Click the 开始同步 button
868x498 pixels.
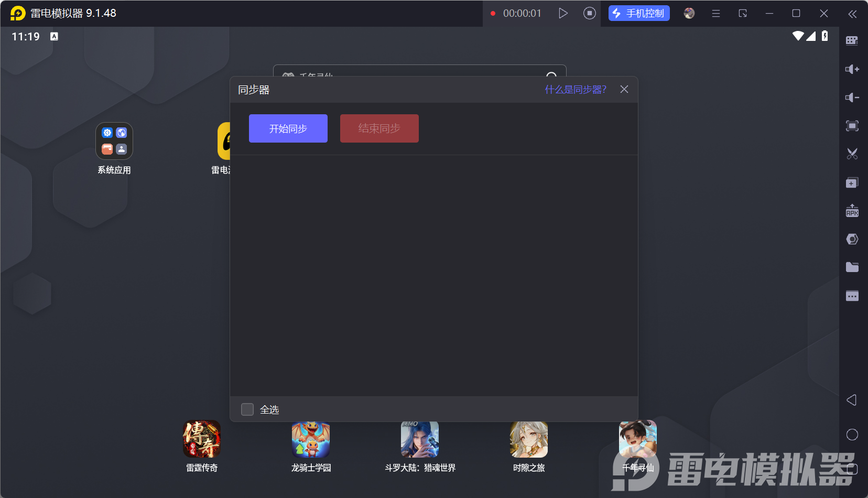pyautogui.click(x=288, y=128)
